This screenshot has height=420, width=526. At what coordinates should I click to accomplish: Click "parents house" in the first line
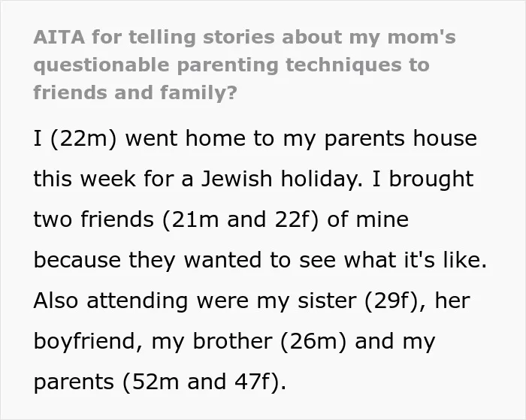[x=401, y=138]
